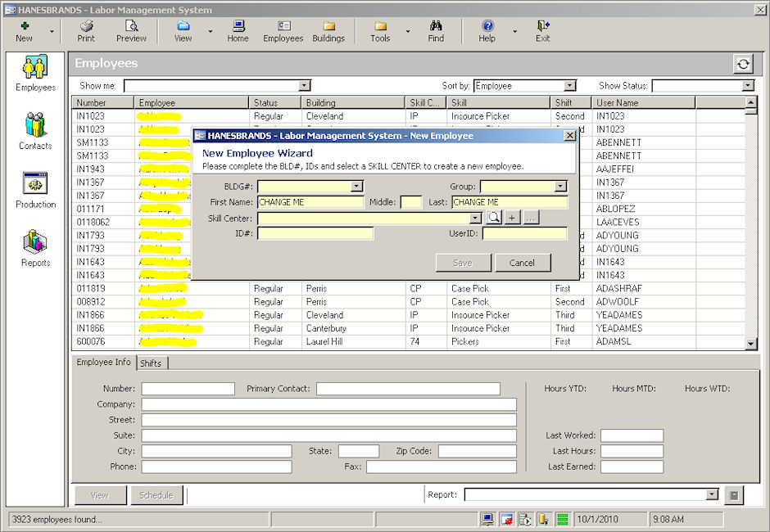This screenshot has height=532, width=770.
Task: Click the User Name column header
Action: 644,102
